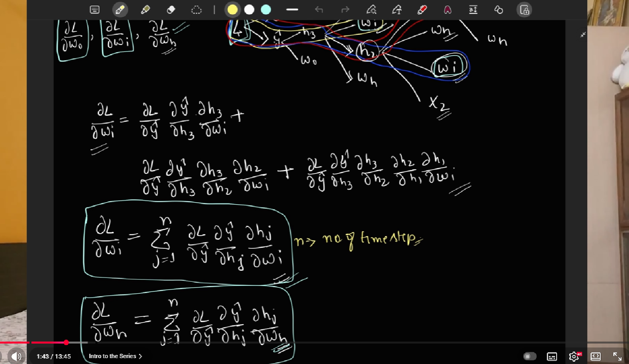Select the ink-to-text tool
The image size is (629, 364).
point(397,10)
